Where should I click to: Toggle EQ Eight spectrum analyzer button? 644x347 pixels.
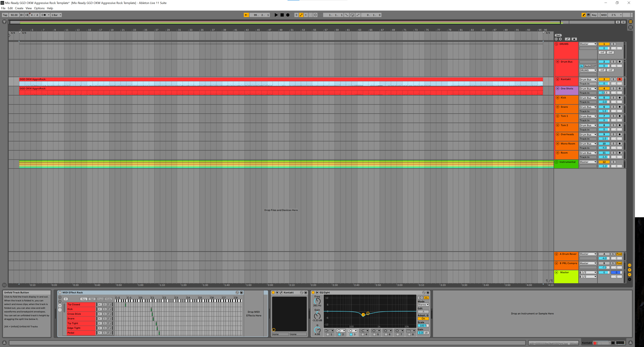pos(426,298)
